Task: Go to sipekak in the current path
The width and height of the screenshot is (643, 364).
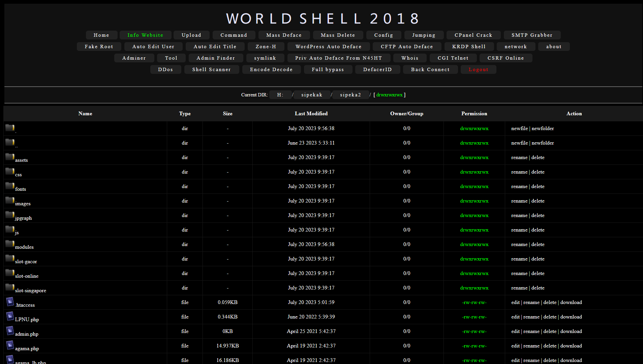Action: (x=312, y=95)
